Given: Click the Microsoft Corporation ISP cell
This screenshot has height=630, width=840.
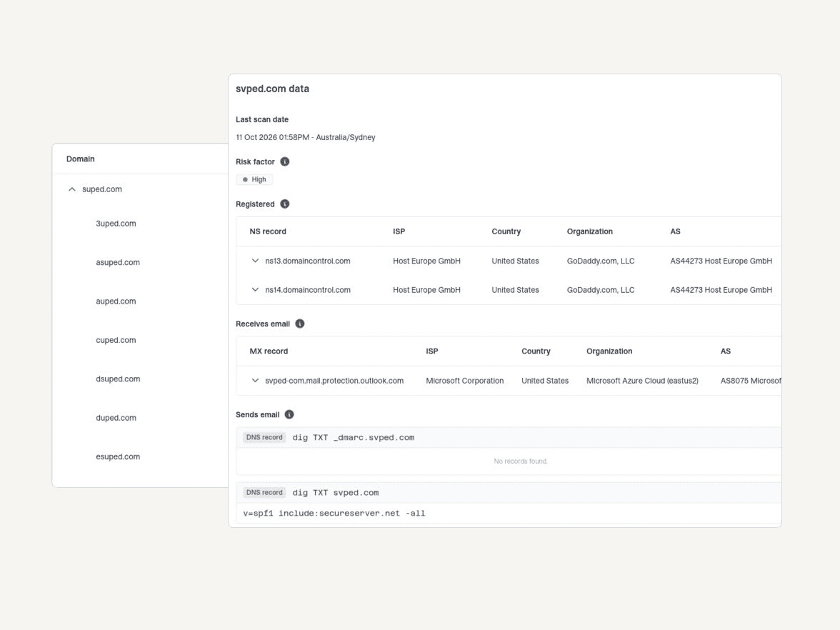Looking at the screenshot, I should (464, 381).
